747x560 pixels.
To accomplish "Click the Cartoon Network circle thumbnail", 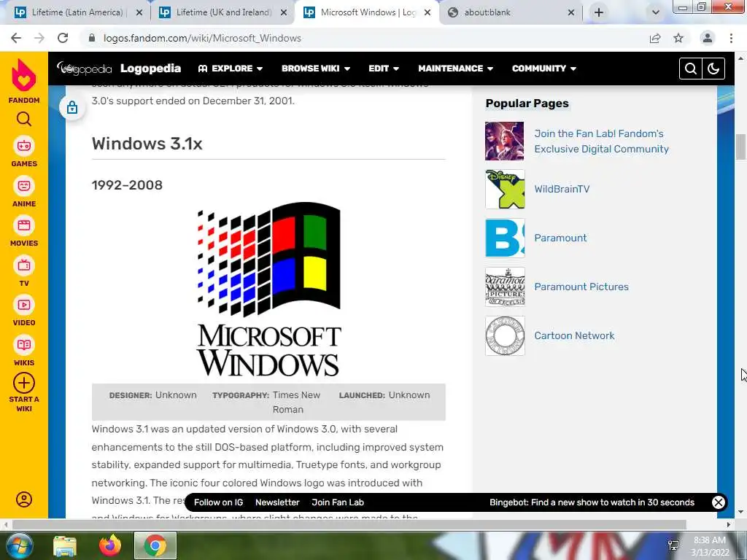I will [x=505, y=335].
